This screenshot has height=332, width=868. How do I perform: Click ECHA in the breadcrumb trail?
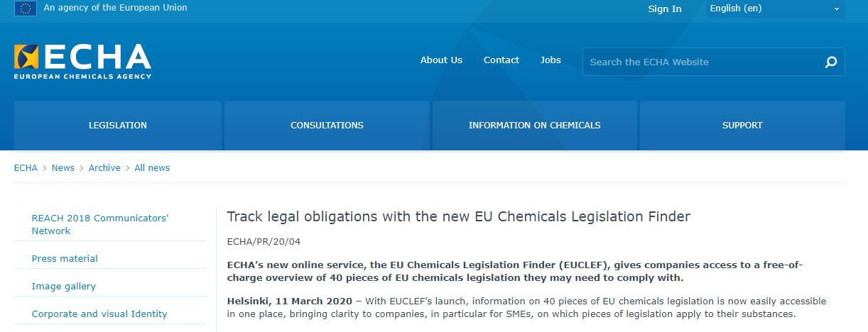pyautogui.click(x=26, y=168)
